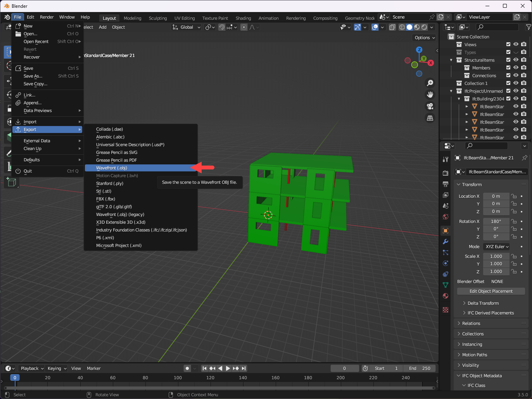The width and height of the screenshot is (532, 399).
Task: Open the Scene properties tab icon
Action: pos(446,206)
